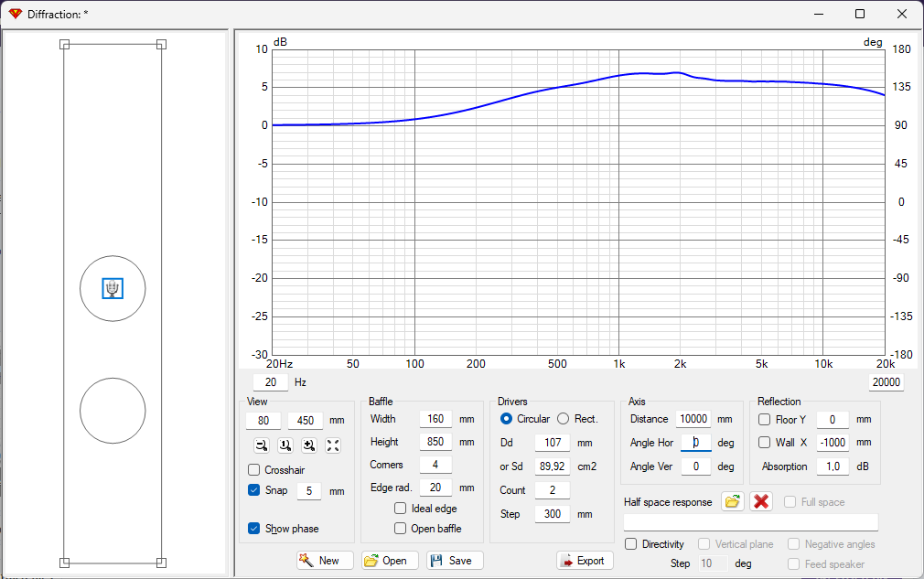Click the zoom 1:1 magnifier icon
The width and height of the screenshot is (924, 579).
[285, 445]
